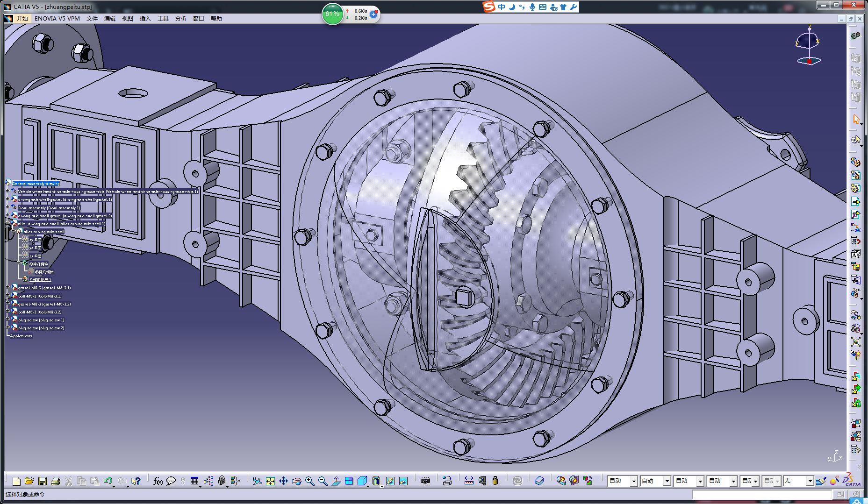Viewport: 868px width, 504px height.
Task: Open a file using the folder icon
Action: (x=29, y=481)
